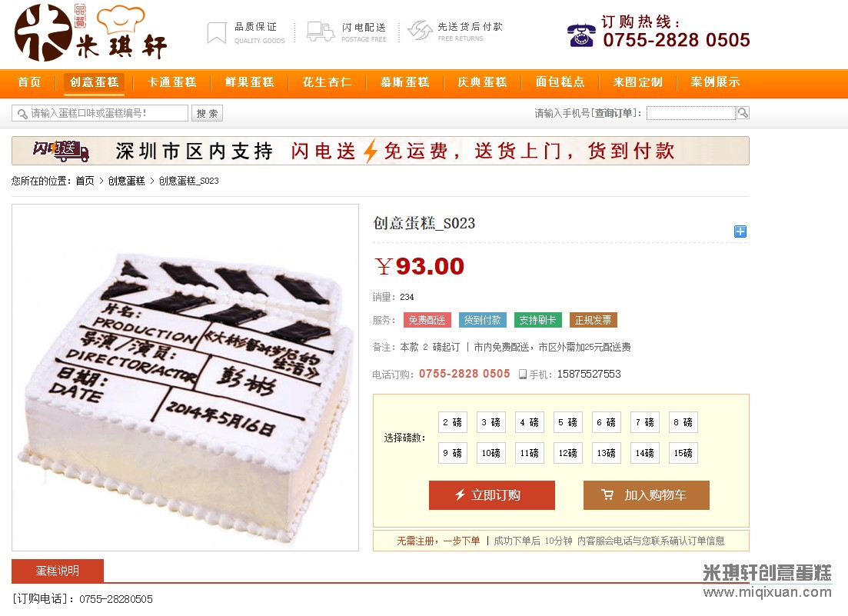Screen dimensions: 848x616
Task: Click the Miqixuan bakery logo
Action: (x=91, y=32)
